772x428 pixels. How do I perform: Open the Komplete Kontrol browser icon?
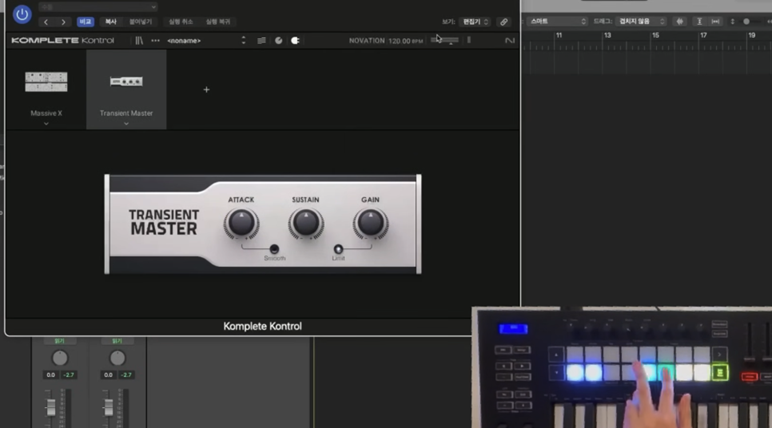coord(140,41)
